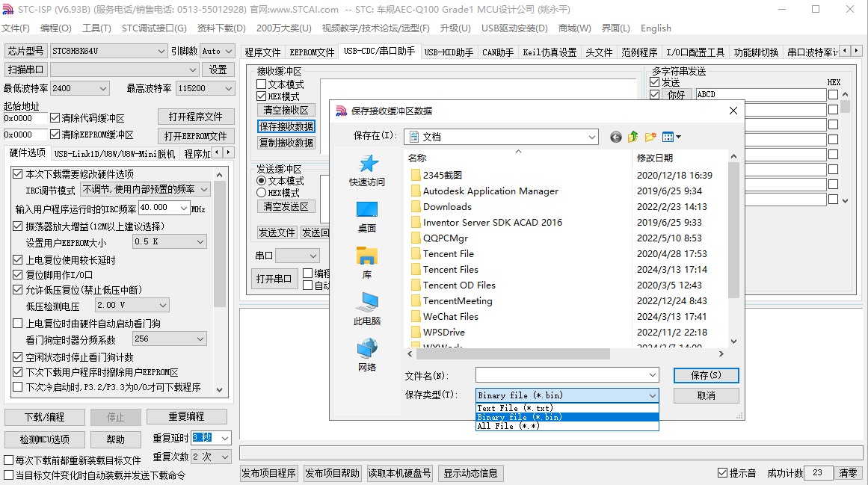Open 文件(F) menu
Image resolution: width=868 pixels, height=485 pixels.
[16, 28]
